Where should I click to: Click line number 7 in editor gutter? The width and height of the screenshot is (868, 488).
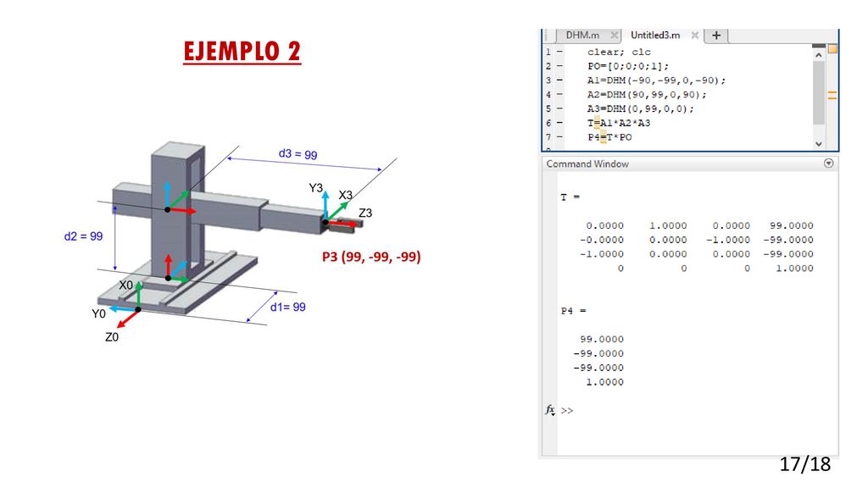(548, 137)
